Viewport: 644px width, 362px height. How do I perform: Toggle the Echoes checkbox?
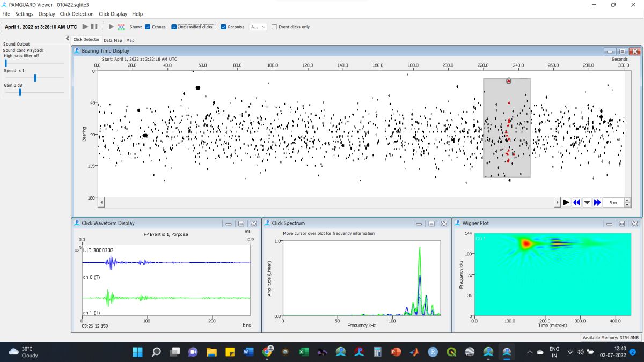pyautogui.click(x=148, y=27)
